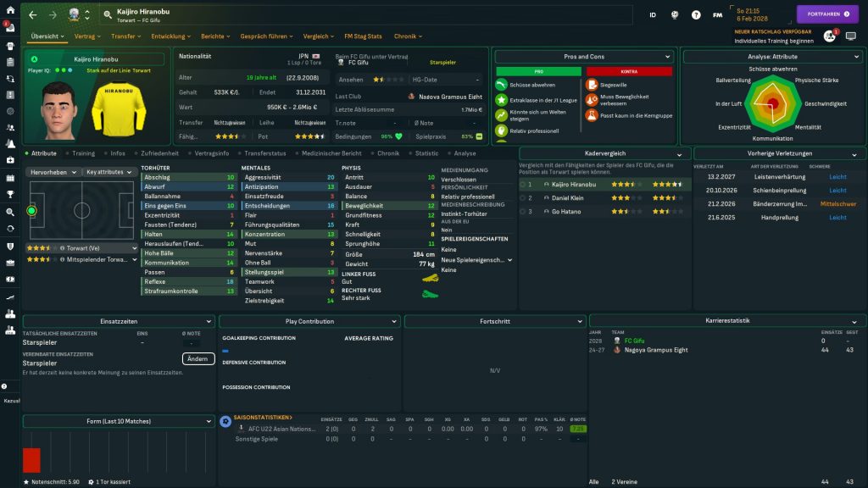Select radio button for Go Hatano

523,211
